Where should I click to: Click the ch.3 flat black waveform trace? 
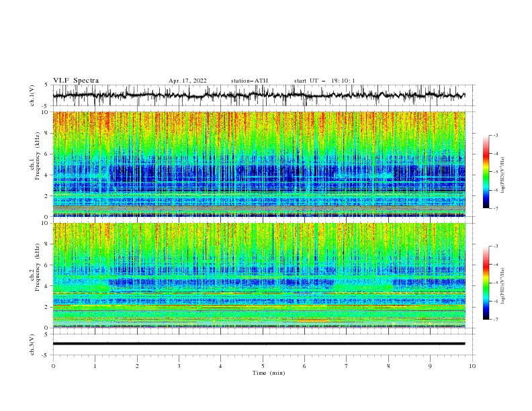click(x=259, y=344)
